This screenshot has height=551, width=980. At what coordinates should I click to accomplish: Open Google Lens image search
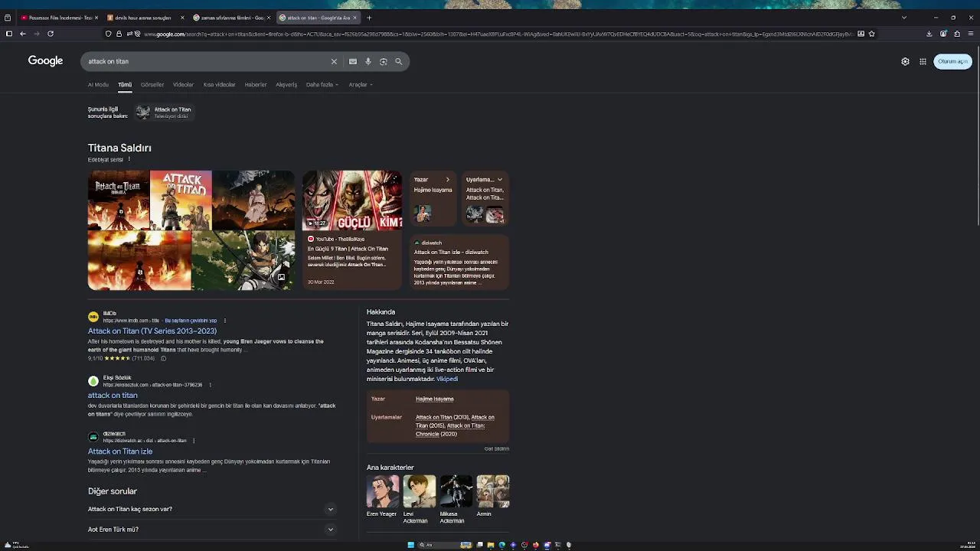384,61
